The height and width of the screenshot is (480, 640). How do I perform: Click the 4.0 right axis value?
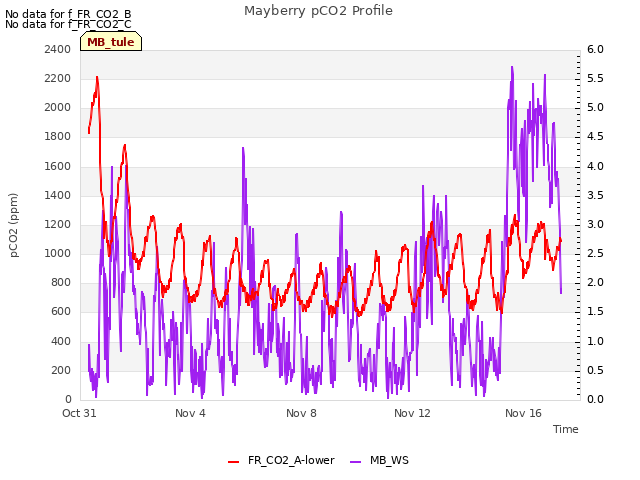tap(595, 167)
